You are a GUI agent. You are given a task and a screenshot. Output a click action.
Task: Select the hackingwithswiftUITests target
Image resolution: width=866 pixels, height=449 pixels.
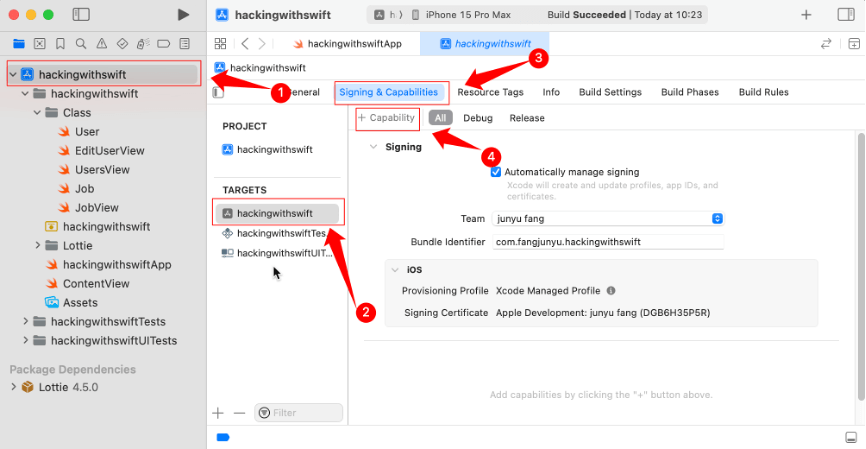coord(277,253)
